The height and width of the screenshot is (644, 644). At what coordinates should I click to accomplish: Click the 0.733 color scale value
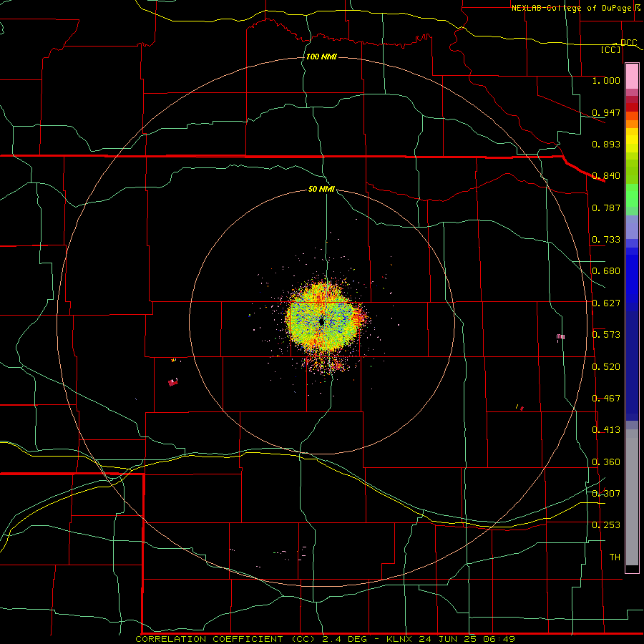(606, 240)
